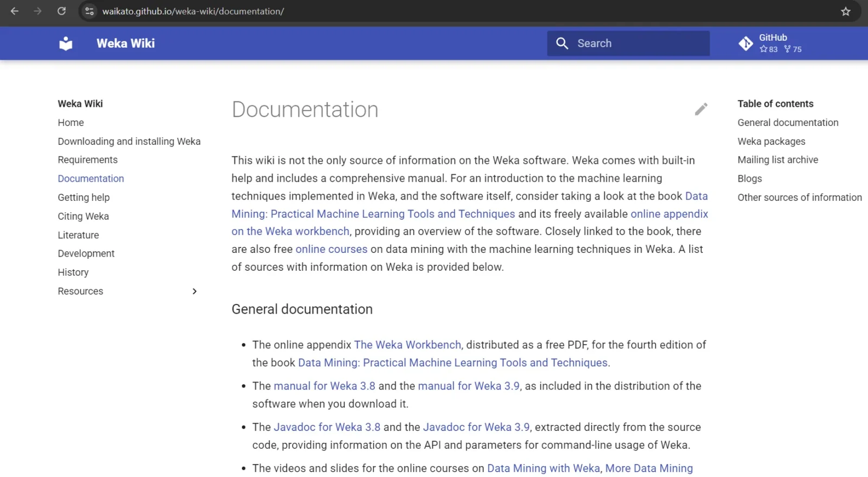
Task: Open The Weka Workbench PDF link
Action: coord(407,345)
